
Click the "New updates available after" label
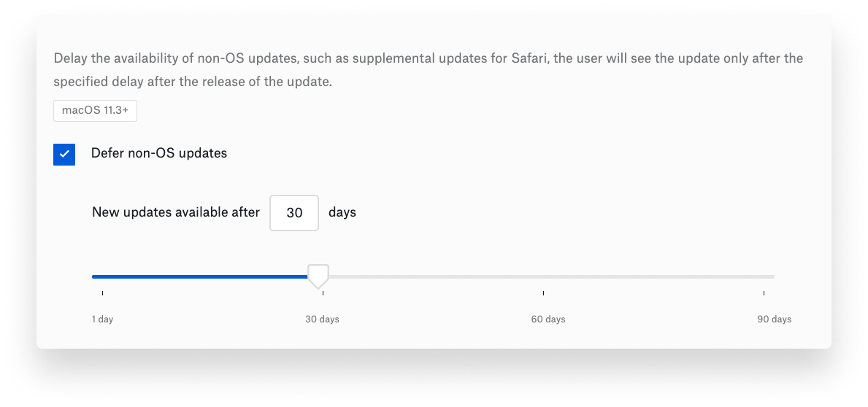(176, 213)
